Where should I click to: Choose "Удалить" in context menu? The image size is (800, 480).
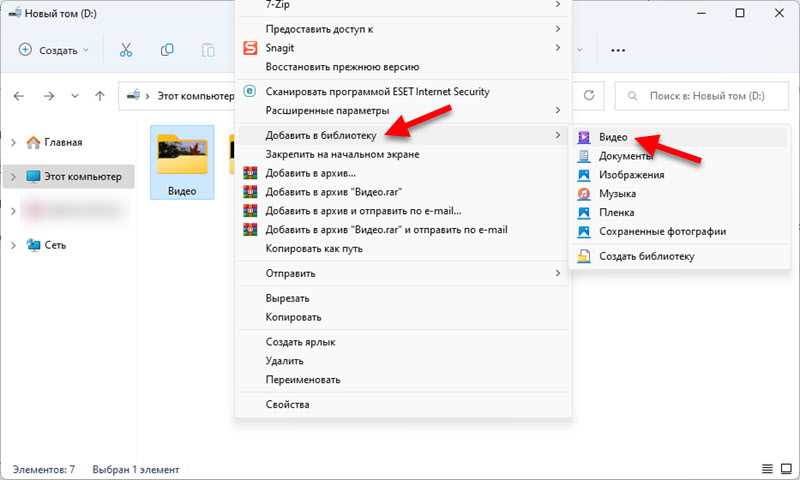403,361
